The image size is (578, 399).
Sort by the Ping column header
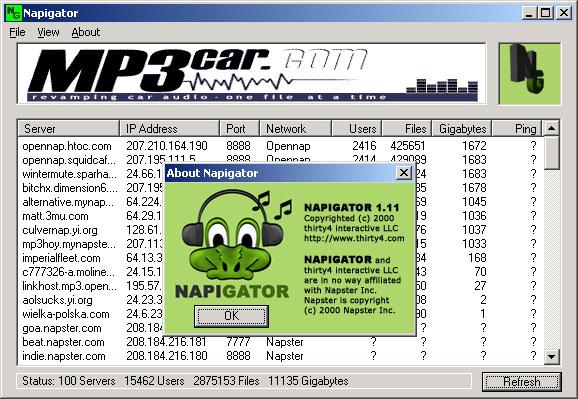click(517, 129)
